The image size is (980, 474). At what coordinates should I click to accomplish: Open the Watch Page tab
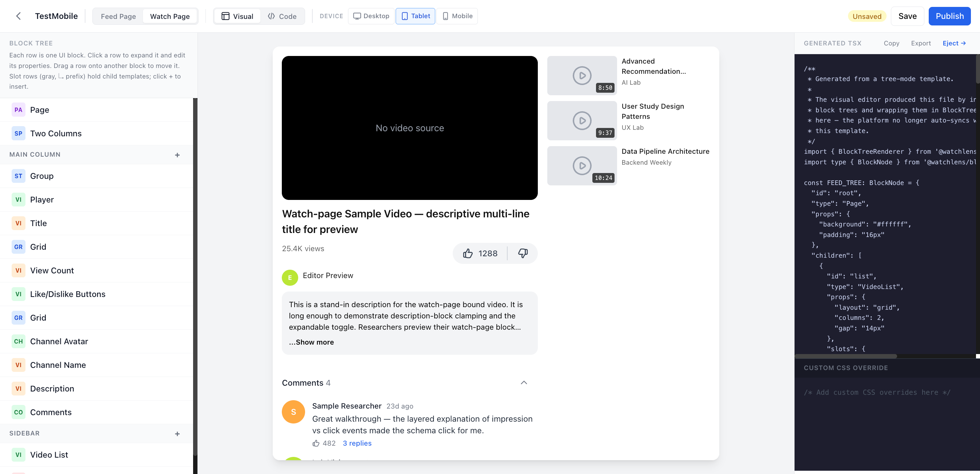click(x=170, y=16)
